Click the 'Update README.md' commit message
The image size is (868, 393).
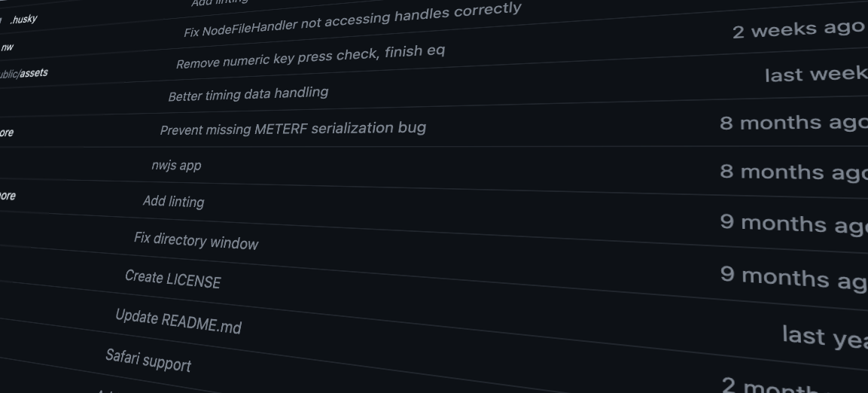(x=178, y=321)
